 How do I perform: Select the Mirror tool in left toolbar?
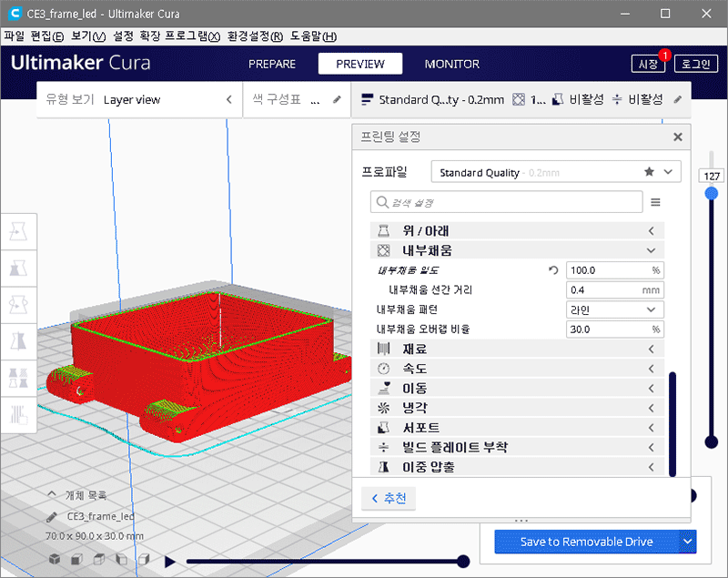(18, 341)
